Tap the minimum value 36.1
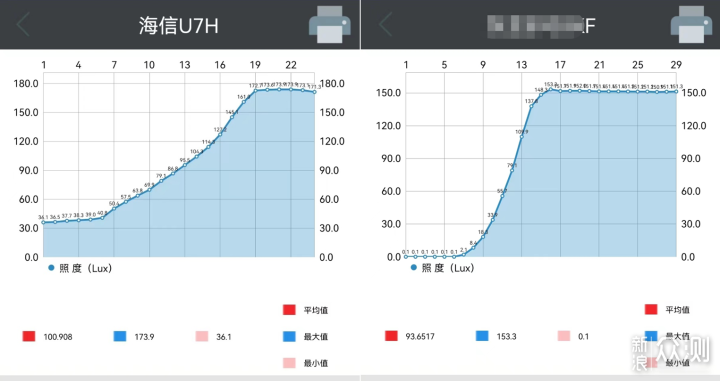 [224, 337]
